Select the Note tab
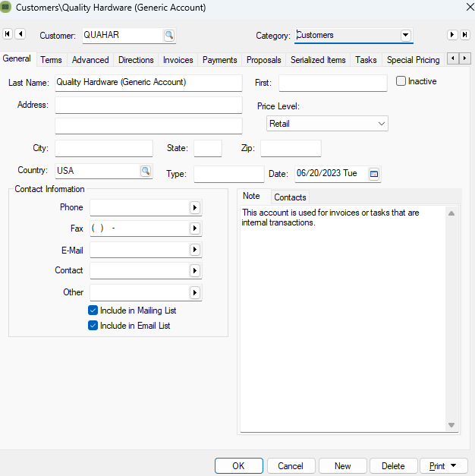 pyautogui.click(x=252, y=196)
